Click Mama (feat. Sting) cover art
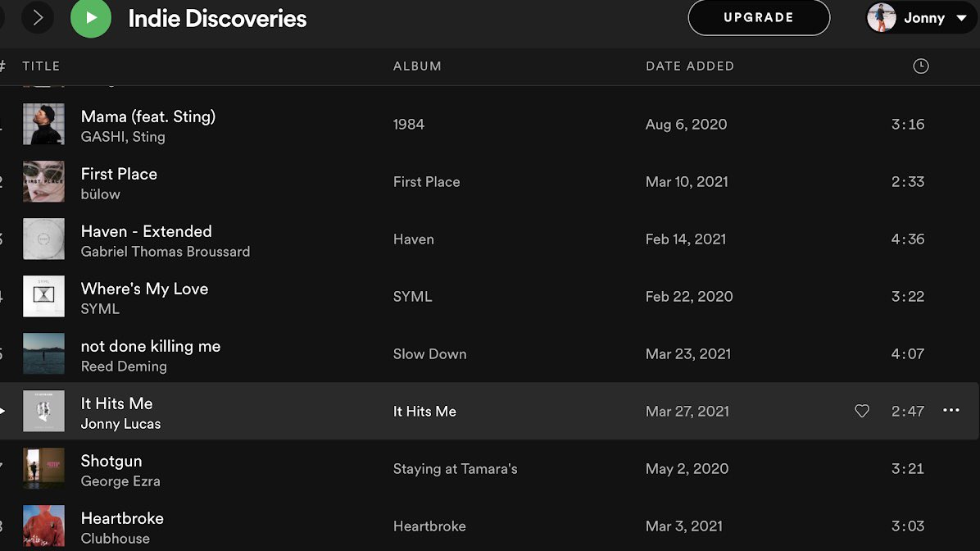This screenshot has height=551, width=980. 43,124
